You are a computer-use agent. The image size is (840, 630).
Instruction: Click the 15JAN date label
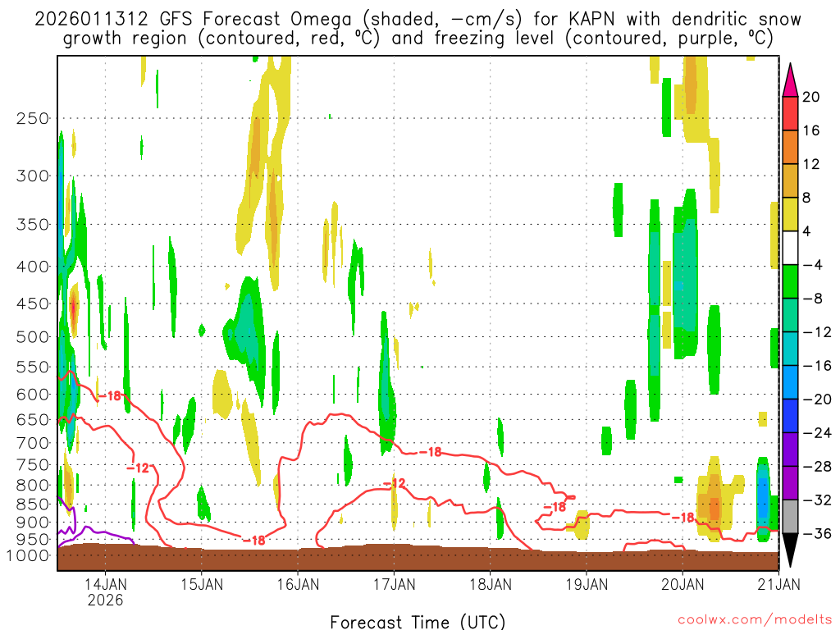click(202, 584)
